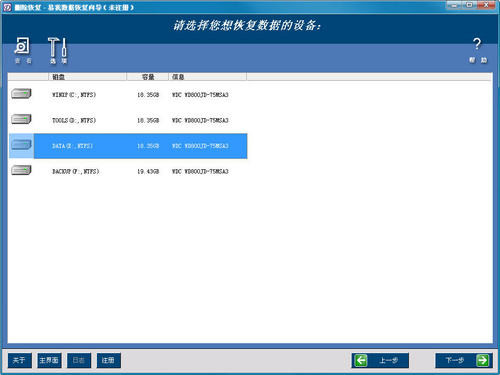Sort the list by the 信息 column header
Screen dimensions: 500x375
[x=207, y=77]
